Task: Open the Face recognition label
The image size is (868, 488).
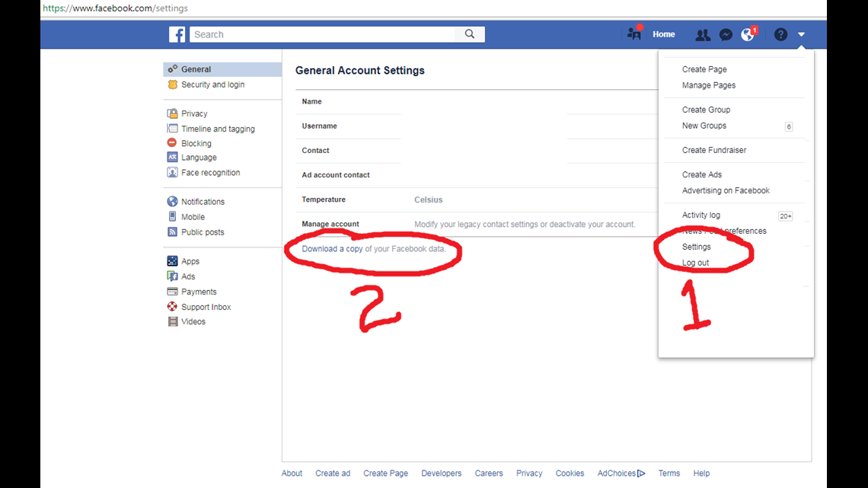Action: (x=210, y=173)
